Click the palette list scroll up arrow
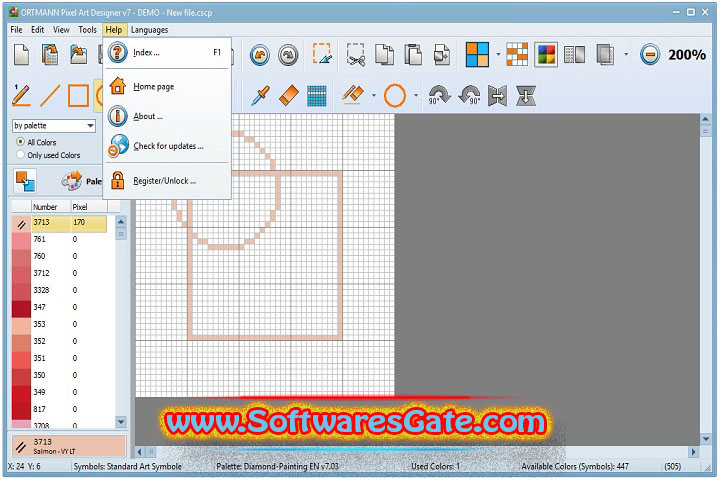720x480 pixels. [x=121, y=222]
